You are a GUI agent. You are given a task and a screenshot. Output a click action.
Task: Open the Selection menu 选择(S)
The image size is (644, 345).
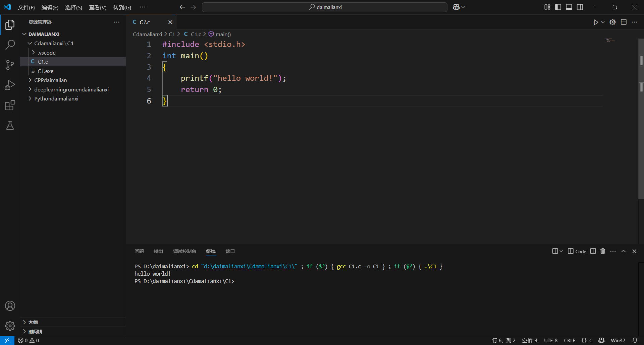[73, 7]
